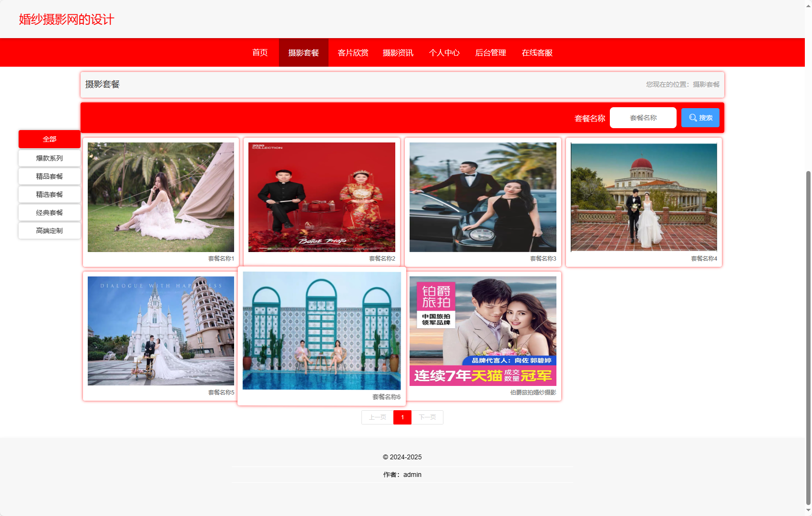Screen dimensions: 812x516
Task: View the 套餐名称3 car couple photo
Action: [x=483, y=197]
